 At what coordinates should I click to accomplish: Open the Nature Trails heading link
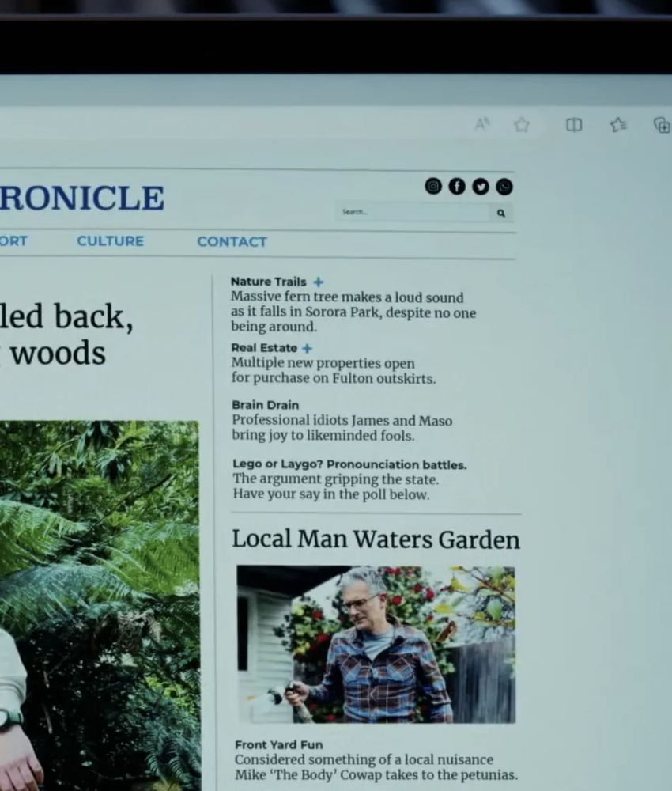click(268, 282)
